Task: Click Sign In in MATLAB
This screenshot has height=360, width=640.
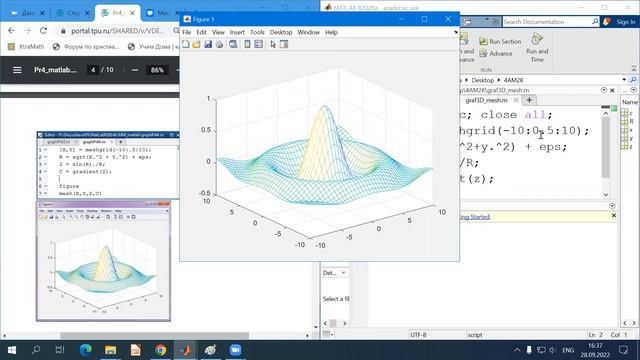Action: (626, 22)
